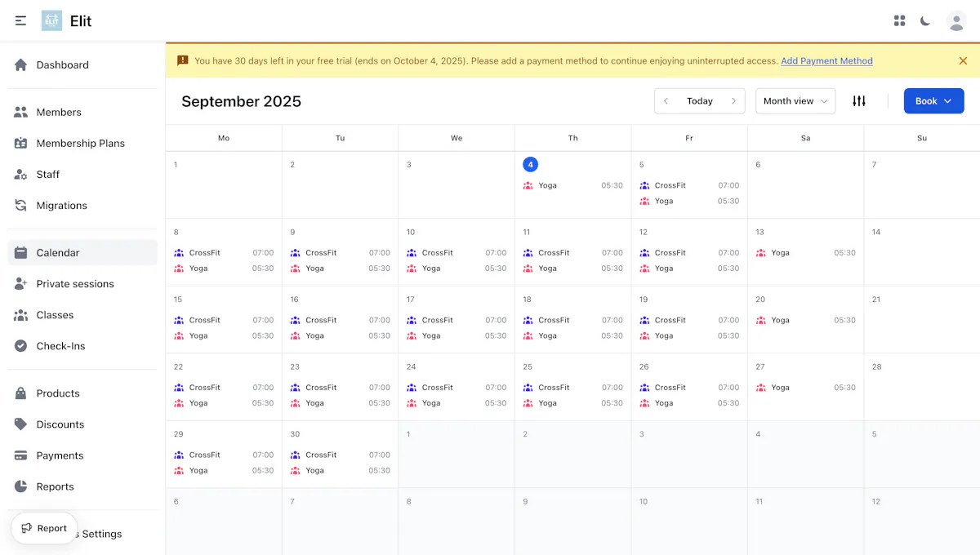Open the apps grid icon
980x555 pixels.
899,21
